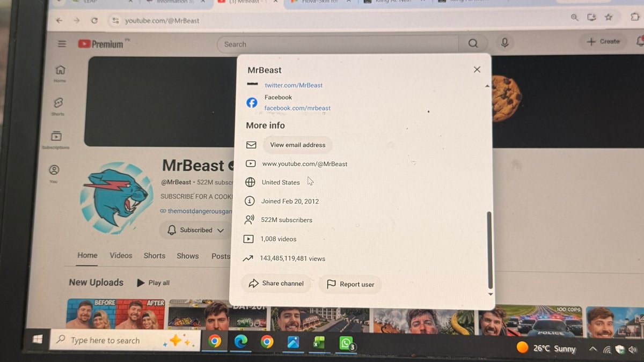Switch to the Posts tab
The image size is (644, 362).
[x=221, y=256]
